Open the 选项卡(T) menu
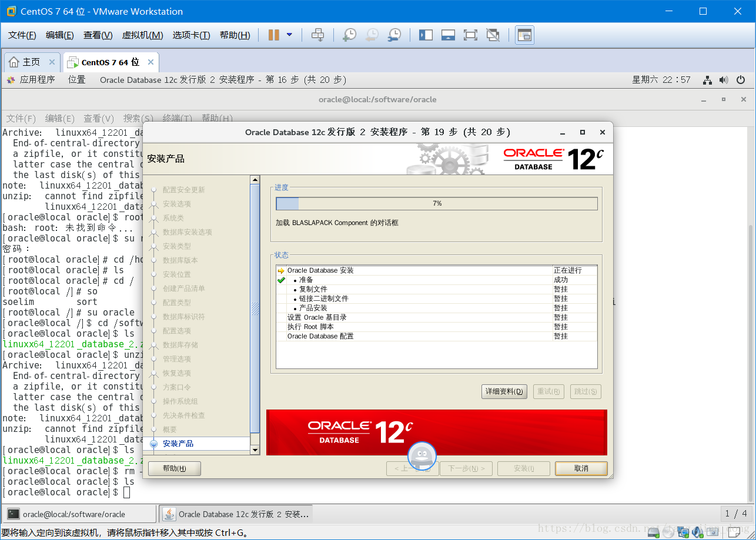The width and height of the screenshot is (756, 540). coord(191,35)
